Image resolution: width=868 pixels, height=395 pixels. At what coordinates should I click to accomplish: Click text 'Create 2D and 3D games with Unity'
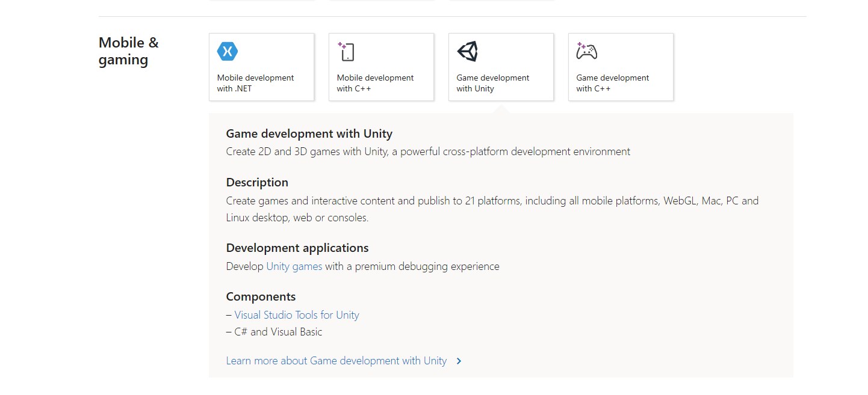[x=306, y=152]
